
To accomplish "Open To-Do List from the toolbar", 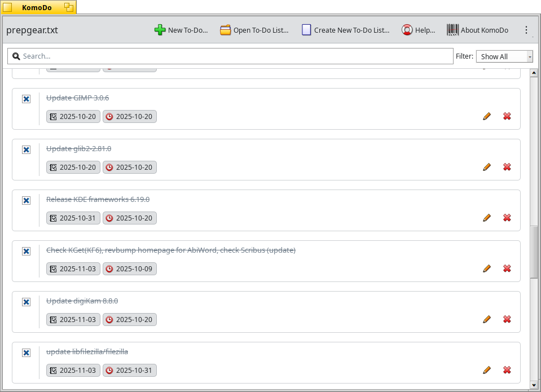I will [x=254, y=30].
